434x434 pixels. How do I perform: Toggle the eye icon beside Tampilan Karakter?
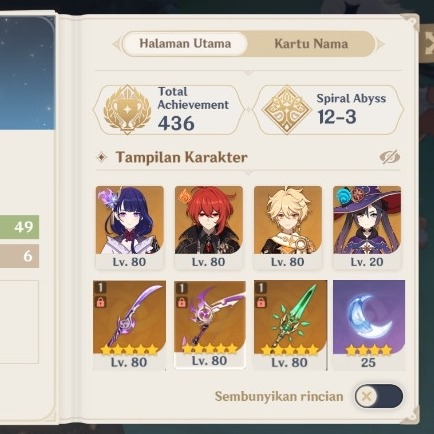point(389,157)
